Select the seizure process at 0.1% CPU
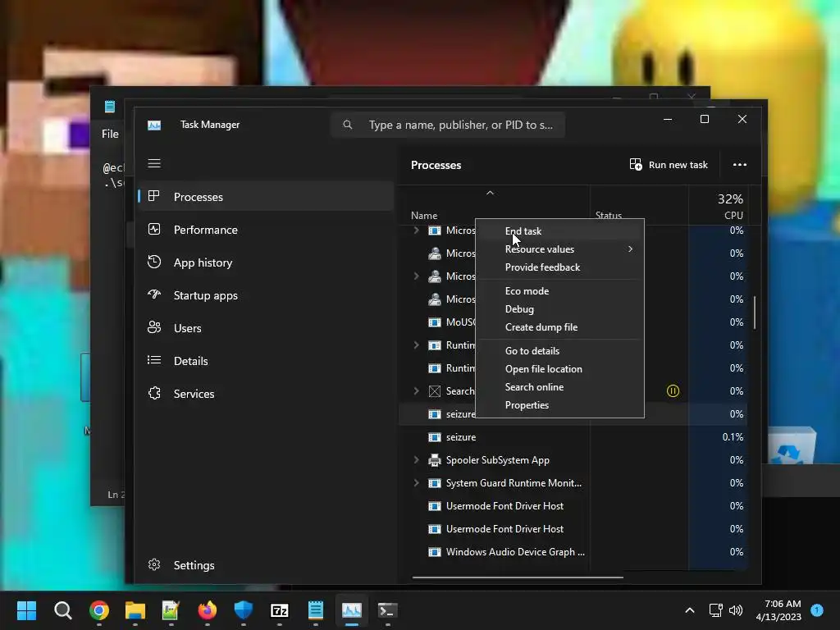The image size is (840, 630). (573, 437)
